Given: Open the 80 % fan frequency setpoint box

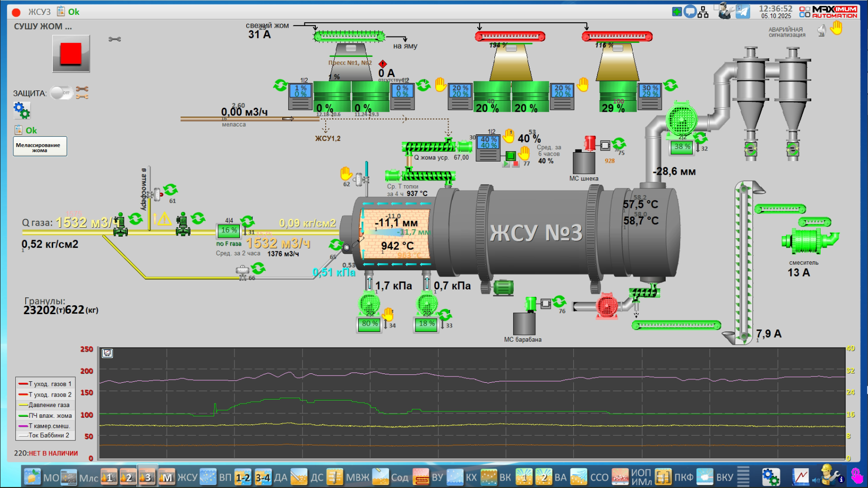Looking at the screenshot, I should point(369,324).
